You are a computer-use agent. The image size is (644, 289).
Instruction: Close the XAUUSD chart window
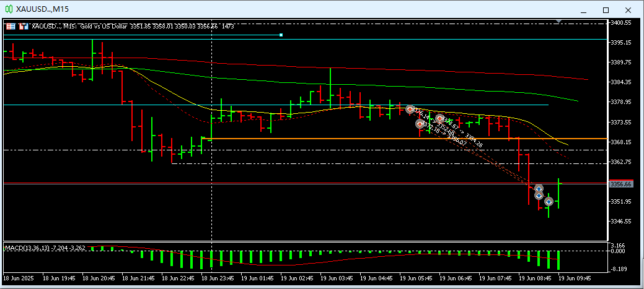click(x=628, y=10)
